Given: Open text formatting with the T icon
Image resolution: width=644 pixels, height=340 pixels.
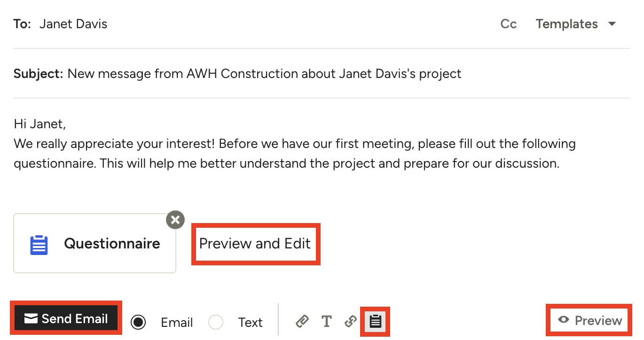Looking at the screenshot, I should [326, 321].
